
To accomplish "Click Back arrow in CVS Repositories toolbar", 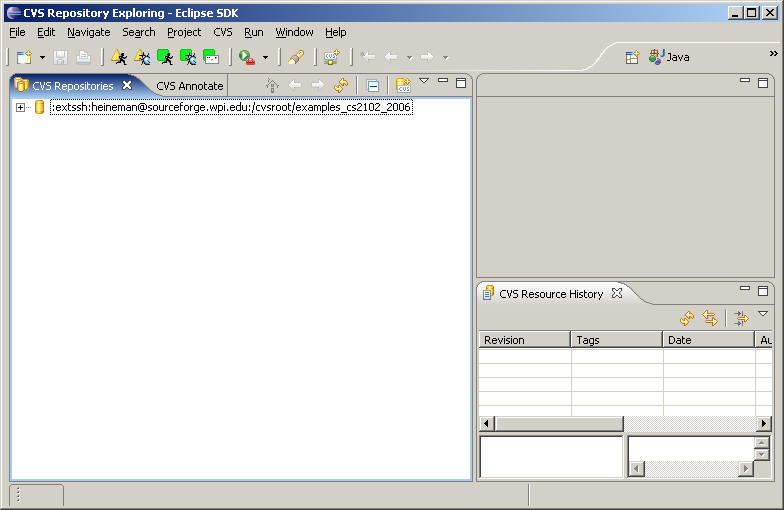I will pos(295,85).
